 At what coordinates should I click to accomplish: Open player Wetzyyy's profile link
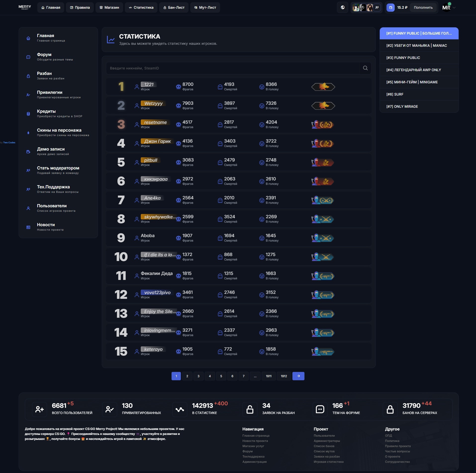153,104
